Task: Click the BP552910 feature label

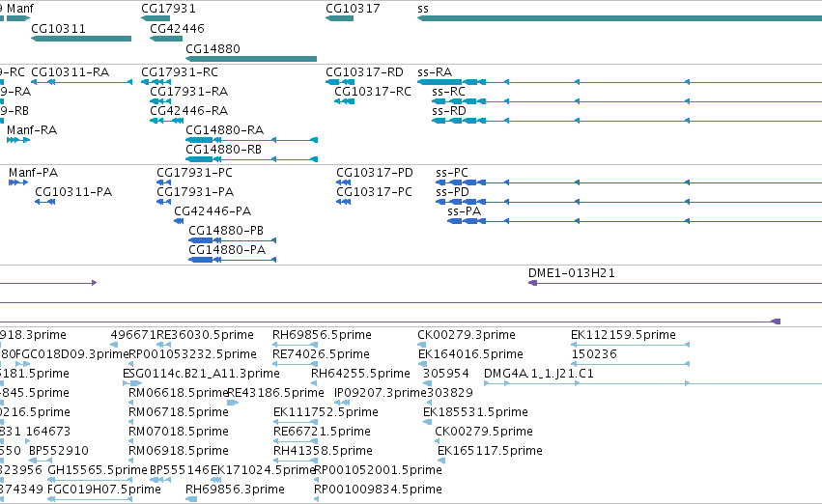Action: click(x=59, y=451)
